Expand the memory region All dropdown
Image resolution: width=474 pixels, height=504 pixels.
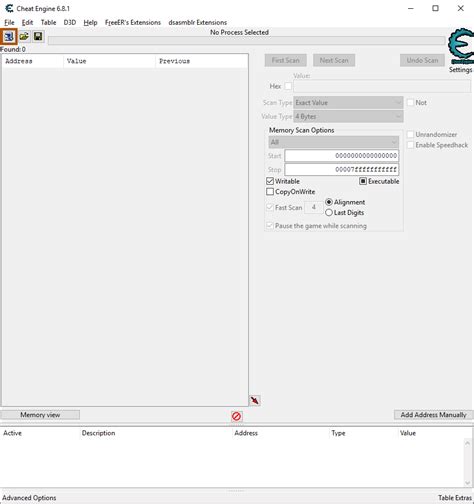pos(333,142)
